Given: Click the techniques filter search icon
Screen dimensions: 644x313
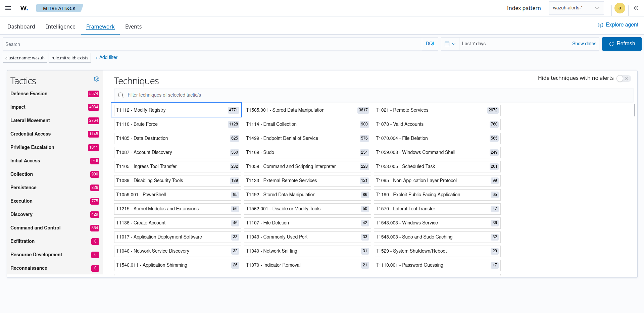Looking at the screenshot, I should (x=121, y=95).
